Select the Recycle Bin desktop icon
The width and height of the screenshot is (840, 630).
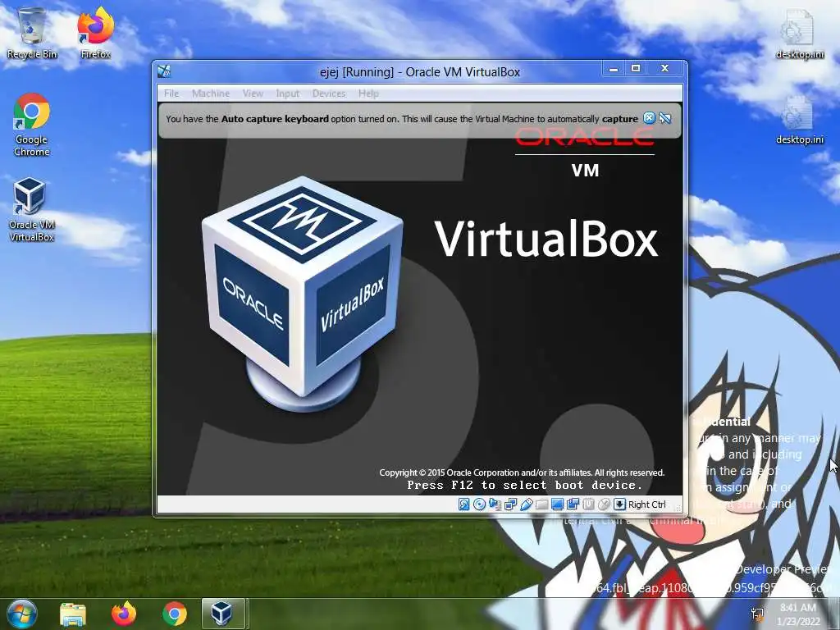(32, 33)
